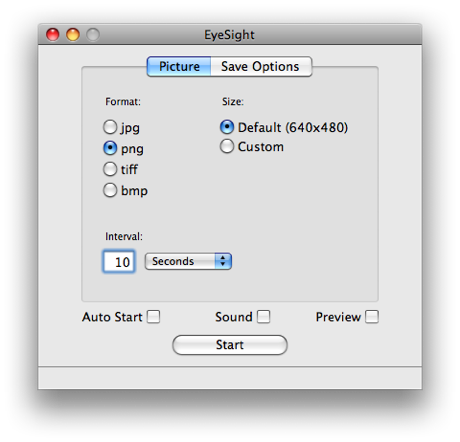
Task: Click the grayed-out zoom window button
Action: pos(93,34)
